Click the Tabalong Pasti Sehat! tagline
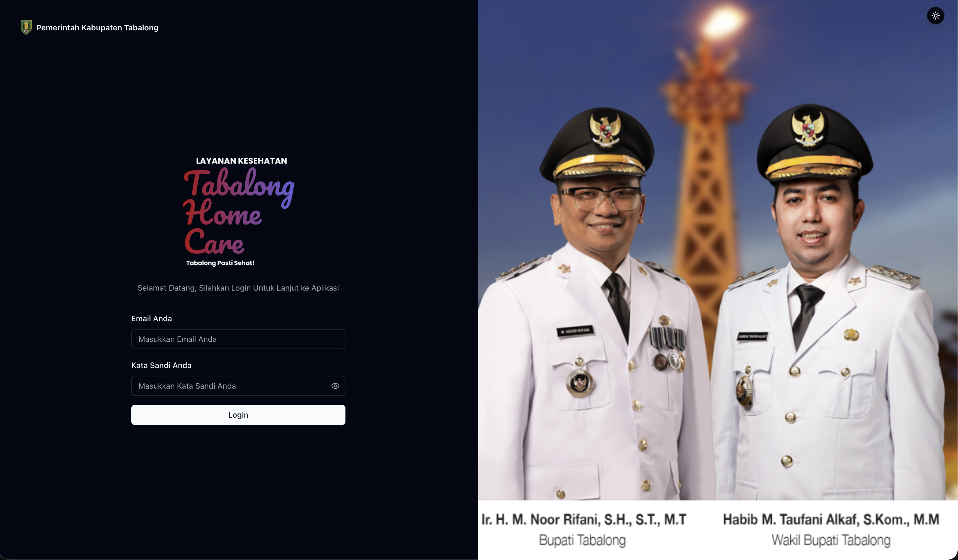958x560 pixels. (220, 263)
